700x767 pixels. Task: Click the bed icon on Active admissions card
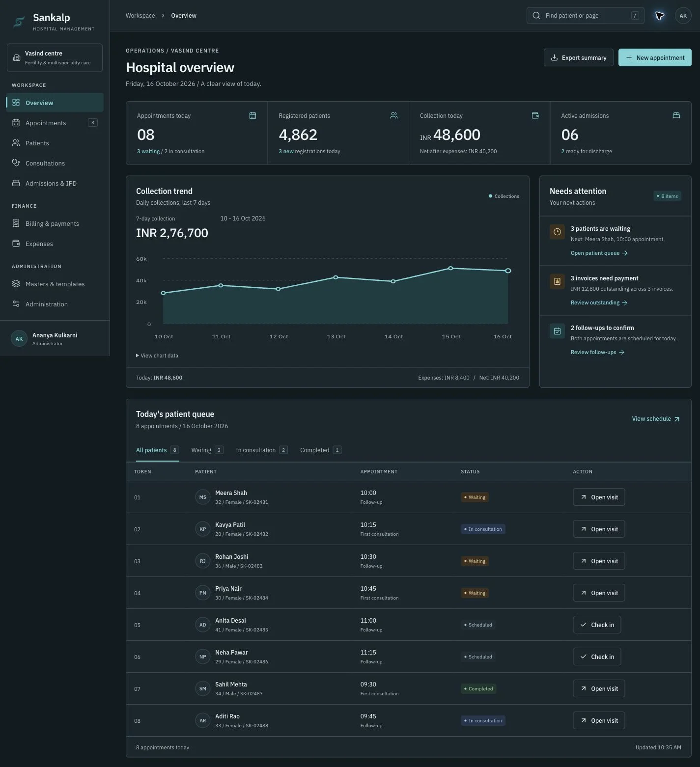tap(676, 115)
